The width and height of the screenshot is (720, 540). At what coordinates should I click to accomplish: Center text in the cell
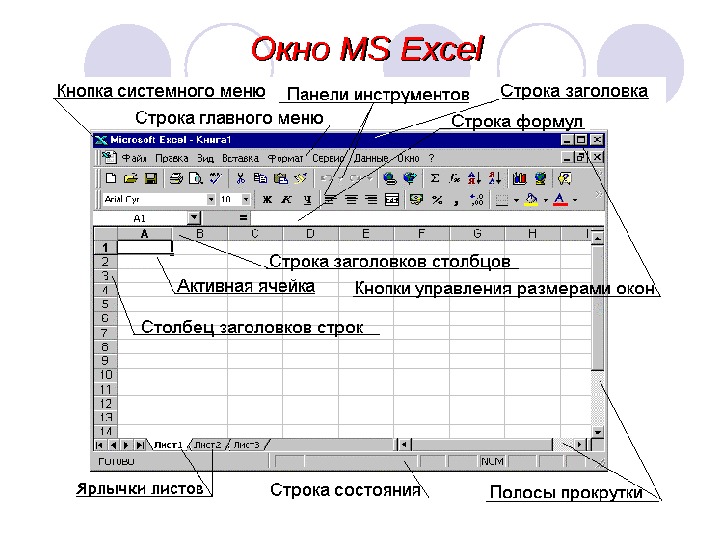pyautogui.click(x=351, y=199)
